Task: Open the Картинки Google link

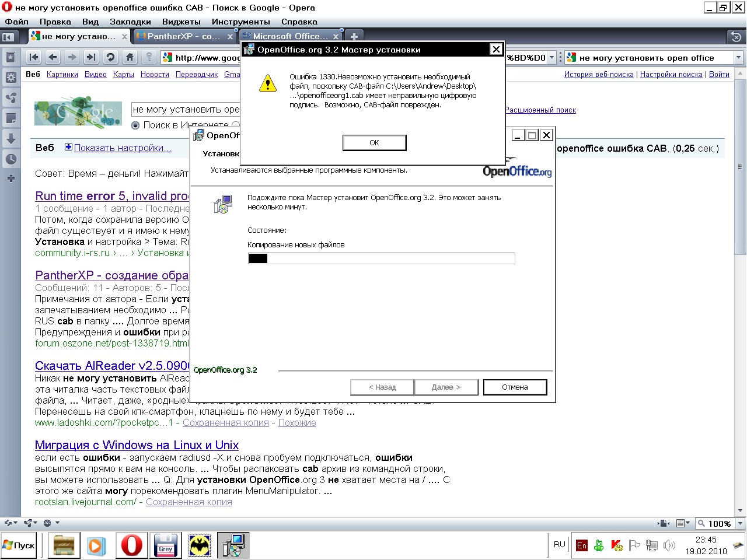Action: pos(62,75)
